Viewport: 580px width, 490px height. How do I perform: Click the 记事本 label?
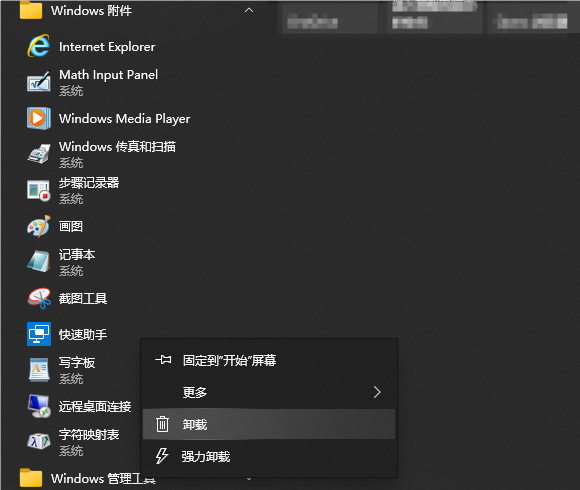[77, 254]
